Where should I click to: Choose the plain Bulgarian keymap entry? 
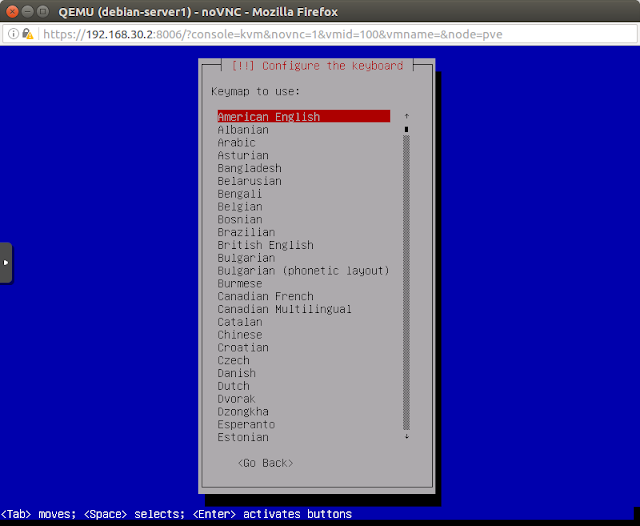pos(246,257)
